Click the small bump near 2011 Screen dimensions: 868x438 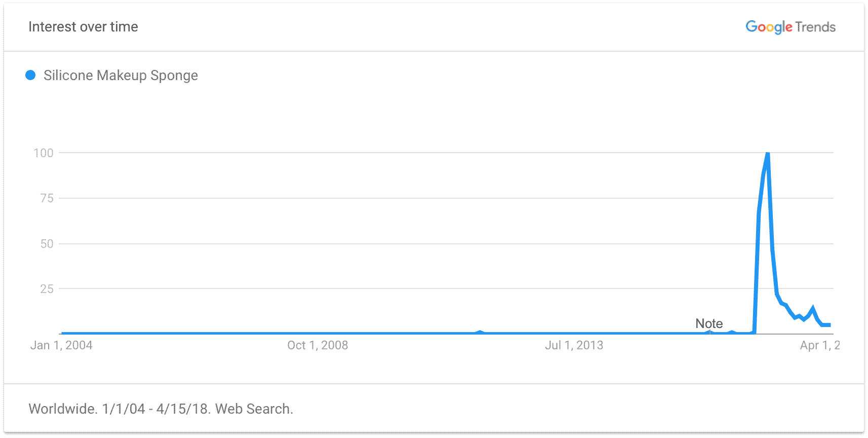tap(480, 332)
